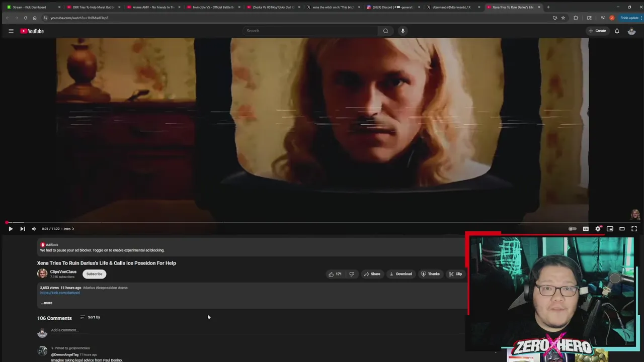Switch to miniplayer mode

pyautogui.click(x=610, y=229)
